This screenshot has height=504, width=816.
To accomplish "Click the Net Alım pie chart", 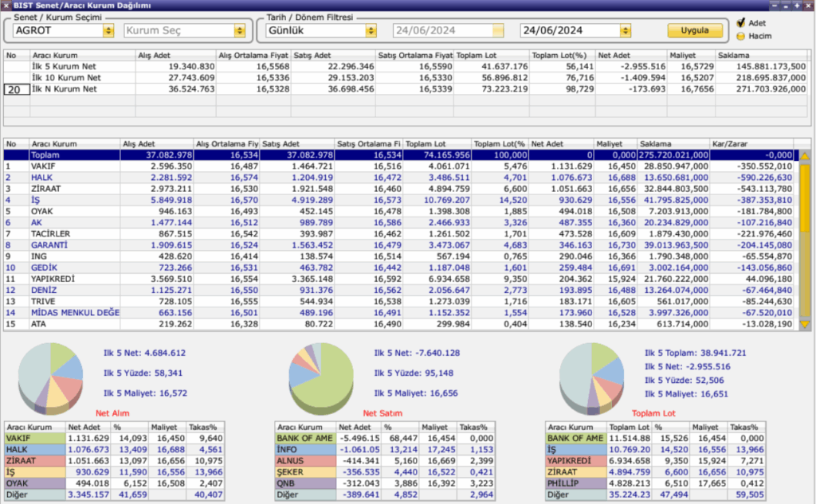I will point(50,378).
